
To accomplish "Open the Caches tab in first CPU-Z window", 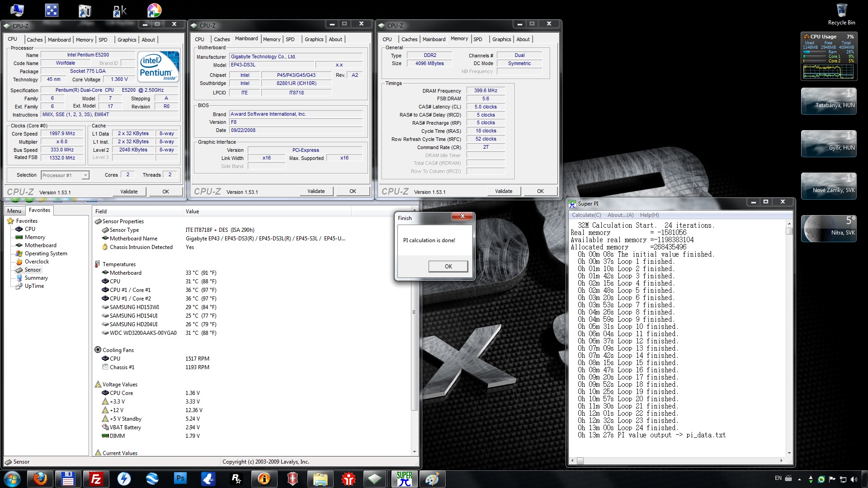I will (x=34, y=40).
